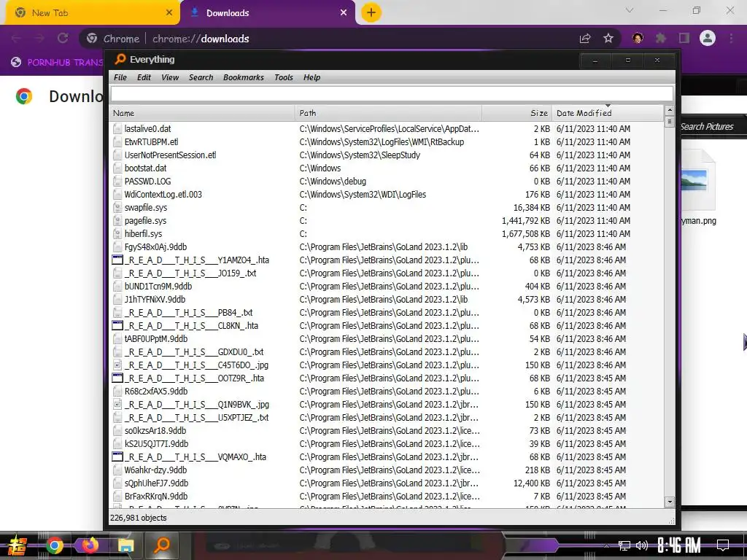This screenshot has width=747, height=560.
Task: Select HTA icon of _R_E_A_D___T_H_I_S___OOTZ9R_.hta
Action: (117, 378)
